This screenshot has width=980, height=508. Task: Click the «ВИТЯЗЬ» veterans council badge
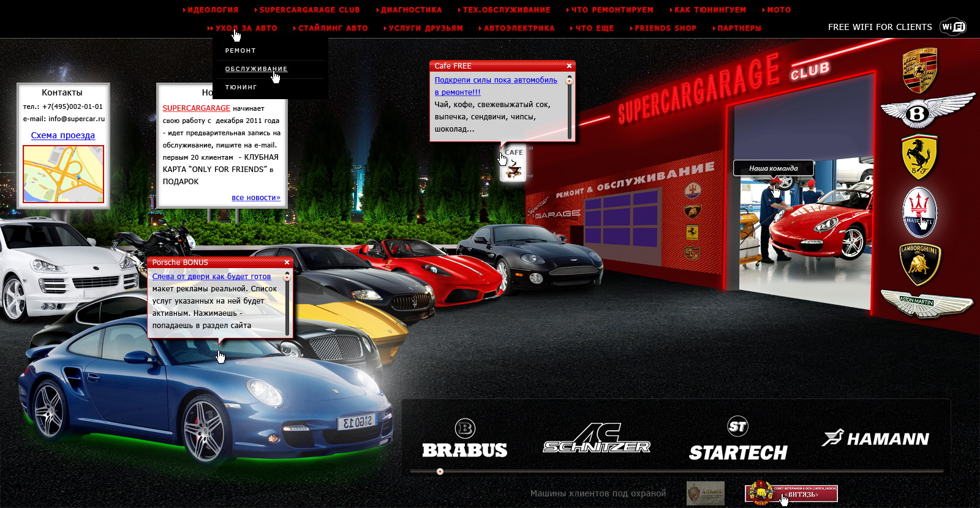791,493
